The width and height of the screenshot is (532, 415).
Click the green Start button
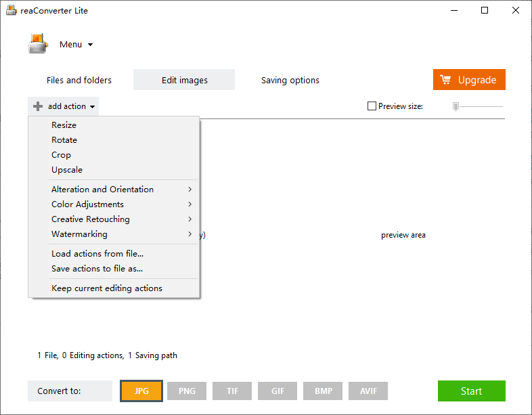pyautogui.click(x=472, y=391)
